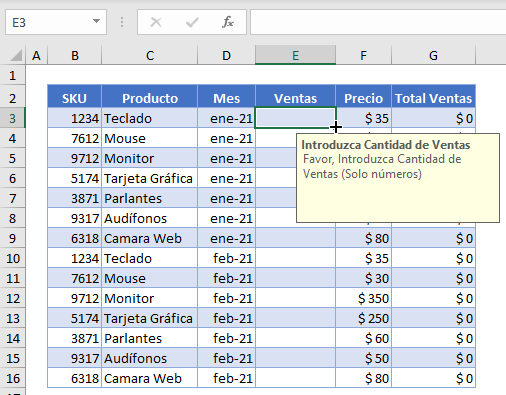
Task: Select row 3 header
Action: coord(13,118)
